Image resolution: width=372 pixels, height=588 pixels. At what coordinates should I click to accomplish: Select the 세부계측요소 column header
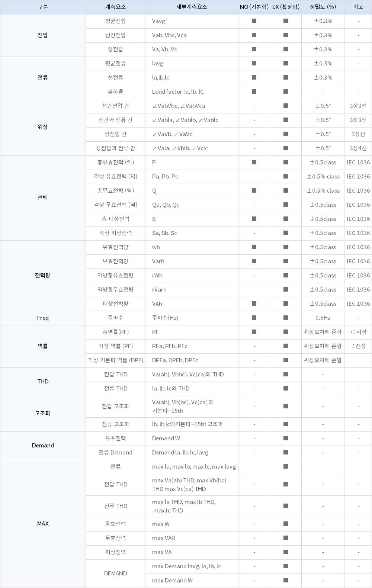tap(192, 7)
